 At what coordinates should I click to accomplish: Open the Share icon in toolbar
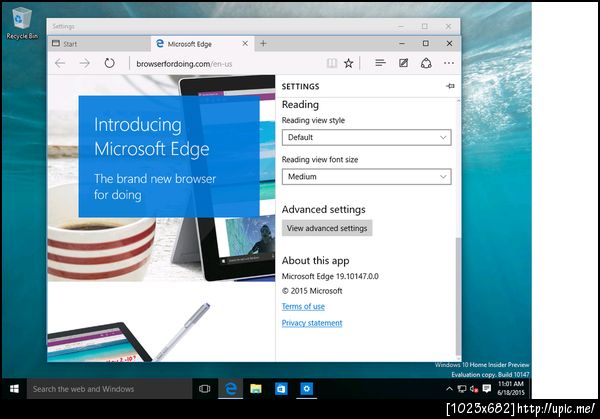pos(426,63)
